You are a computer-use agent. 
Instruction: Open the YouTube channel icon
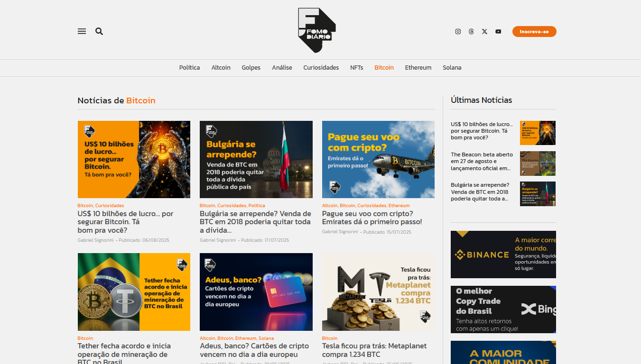(498, 31)
